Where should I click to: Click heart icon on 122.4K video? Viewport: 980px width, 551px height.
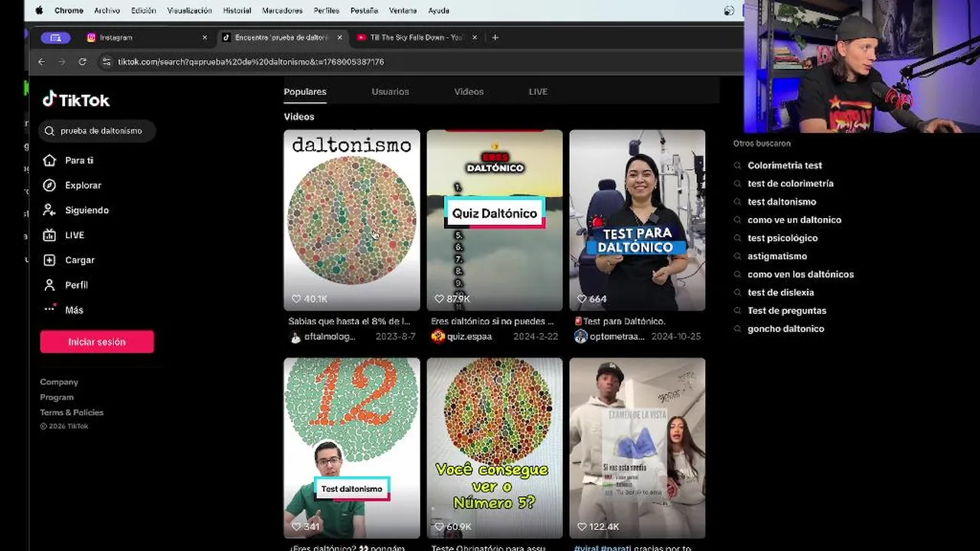(582, 527)
